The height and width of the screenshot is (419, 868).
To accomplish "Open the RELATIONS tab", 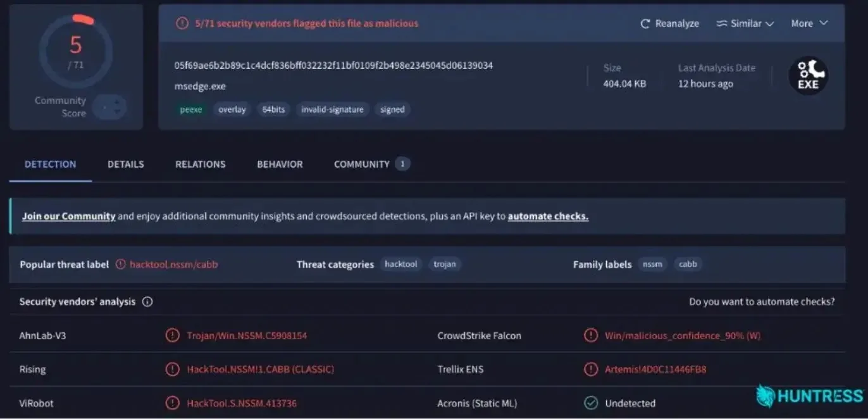I will 201,164.
